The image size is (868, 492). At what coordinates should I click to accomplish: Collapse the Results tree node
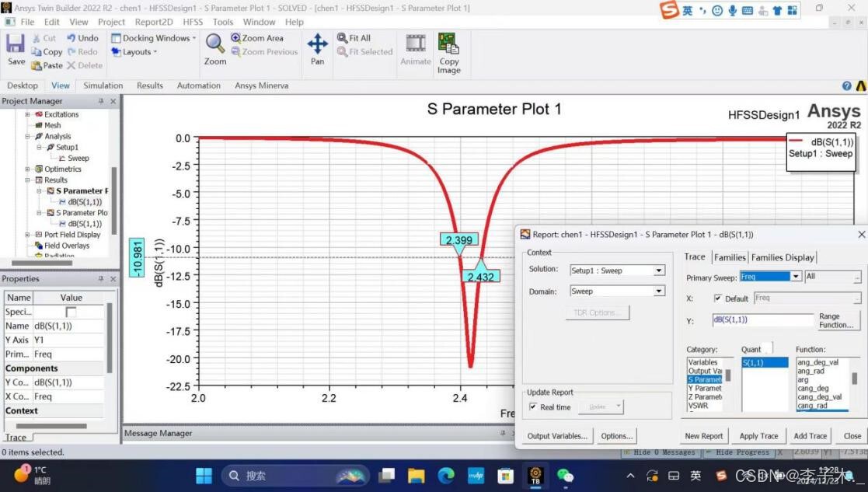(27, 180)
